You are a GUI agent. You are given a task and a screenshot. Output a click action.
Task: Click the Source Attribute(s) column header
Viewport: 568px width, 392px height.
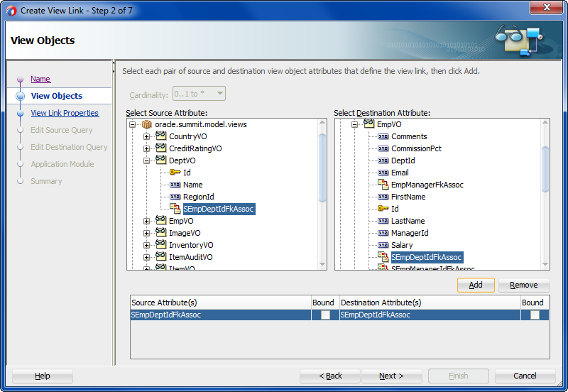coord(221,303)
